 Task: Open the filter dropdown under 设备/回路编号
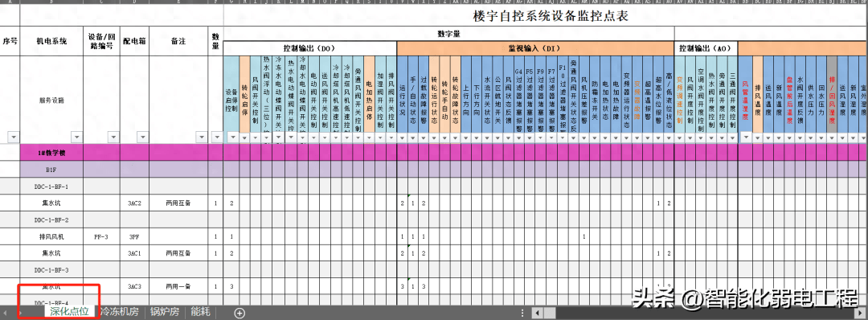pos(113,137)
